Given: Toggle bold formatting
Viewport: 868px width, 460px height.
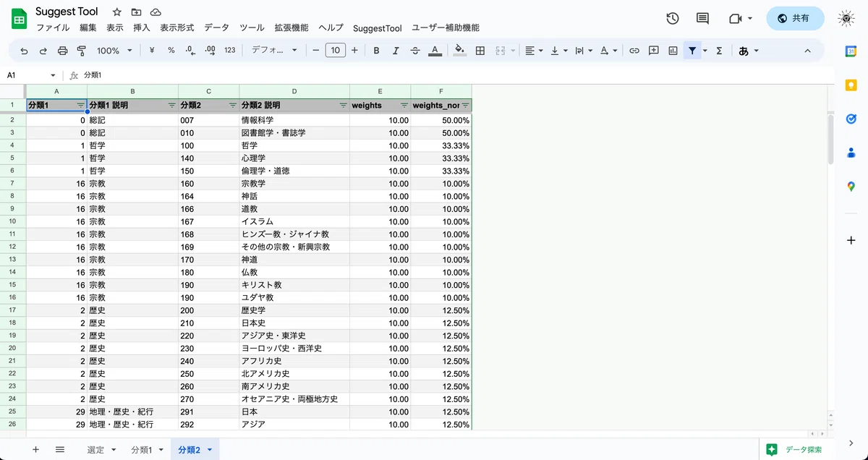Looking at the screenshot, I should [x=376, y=51].
